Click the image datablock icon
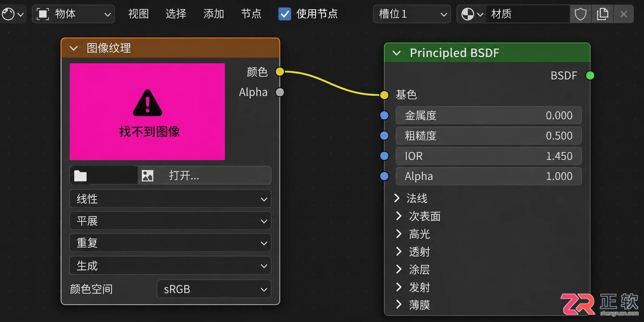Screen dimensions: 644x322 pos(148,176)
